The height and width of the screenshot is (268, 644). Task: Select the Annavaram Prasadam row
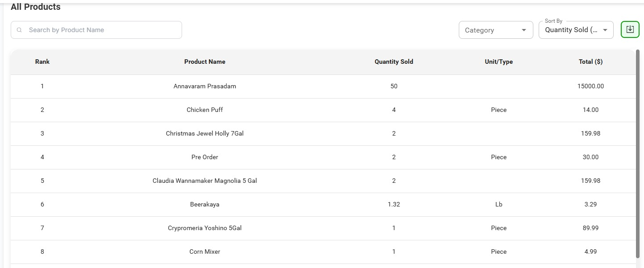pos(204,86)
